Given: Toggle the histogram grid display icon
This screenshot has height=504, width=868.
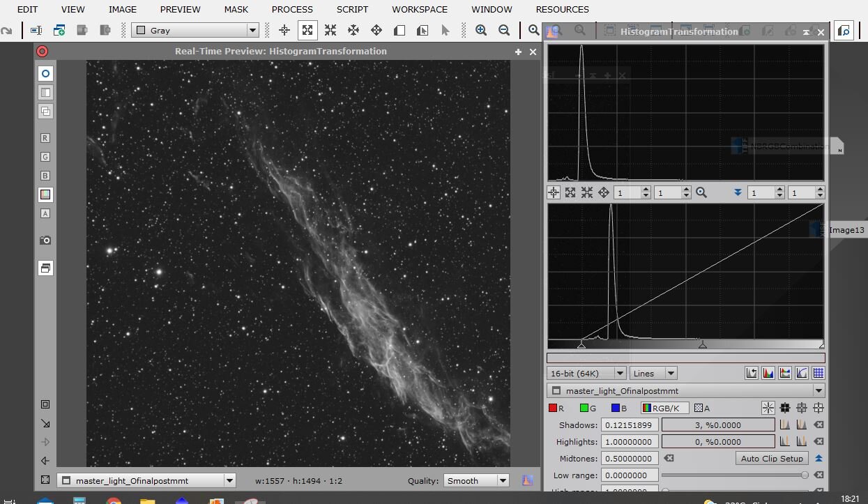Looking at the screenshot, I should [x=818, y=373].
